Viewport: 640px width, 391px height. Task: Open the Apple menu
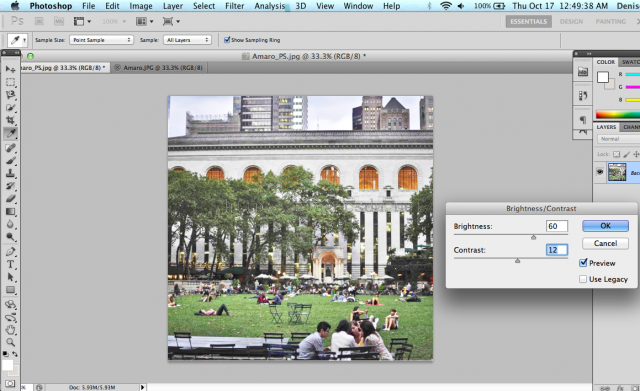click(15, 6)
